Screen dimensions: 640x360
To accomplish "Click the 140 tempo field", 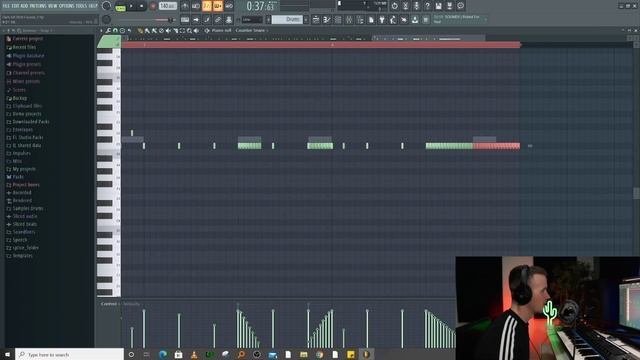I will (168, 6).
